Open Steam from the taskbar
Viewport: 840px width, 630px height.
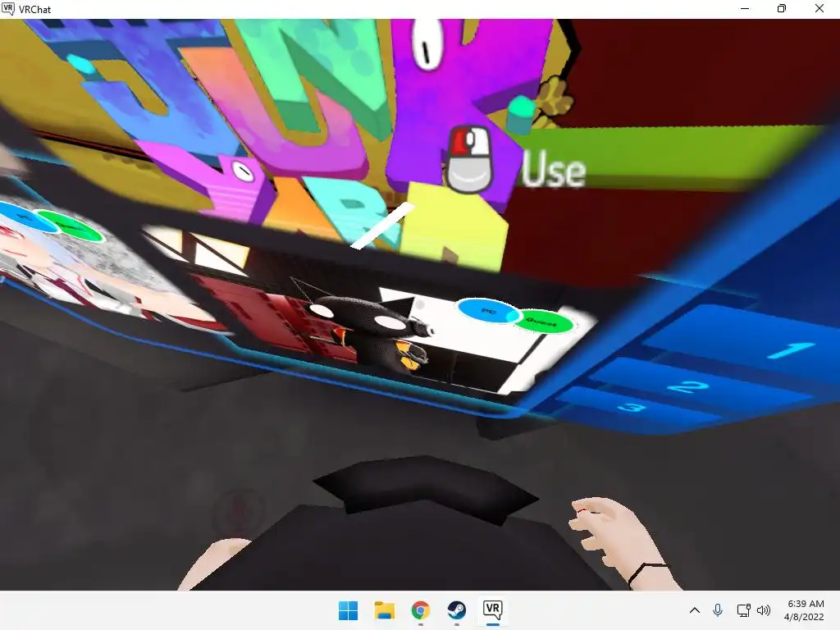456,610
